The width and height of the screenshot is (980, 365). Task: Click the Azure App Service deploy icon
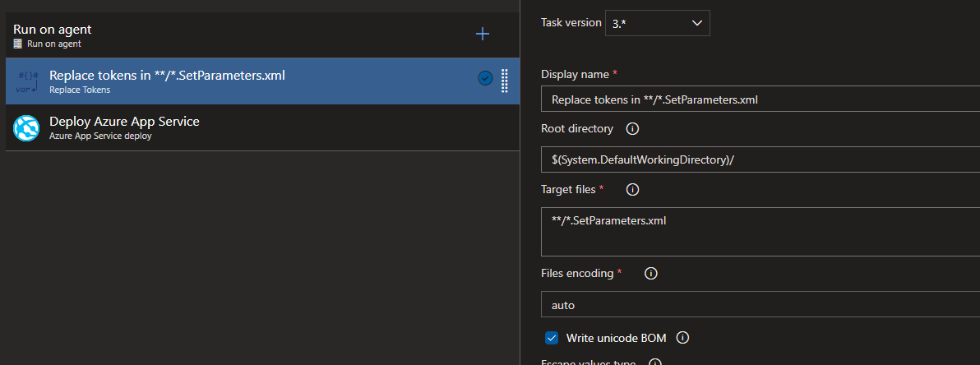(x=26, y=127)
